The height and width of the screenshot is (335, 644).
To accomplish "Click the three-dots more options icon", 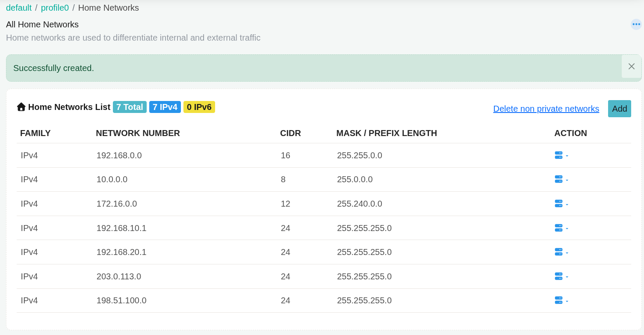I will 636,24.
